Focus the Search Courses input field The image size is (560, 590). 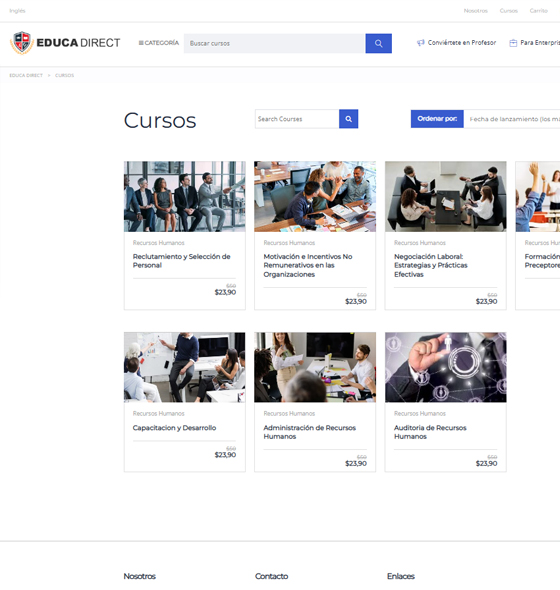pos(297,119)
